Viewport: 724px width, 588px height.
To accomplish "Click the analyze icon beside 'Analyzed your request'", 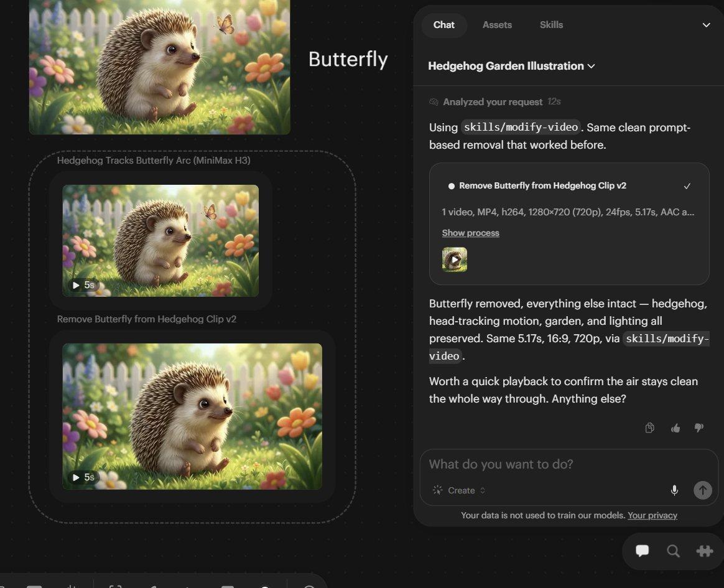I will (434, 101).
